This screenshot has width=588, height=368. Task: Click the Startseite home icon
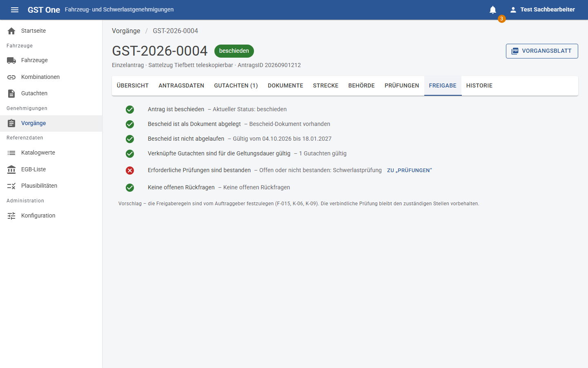pos(11,31)
